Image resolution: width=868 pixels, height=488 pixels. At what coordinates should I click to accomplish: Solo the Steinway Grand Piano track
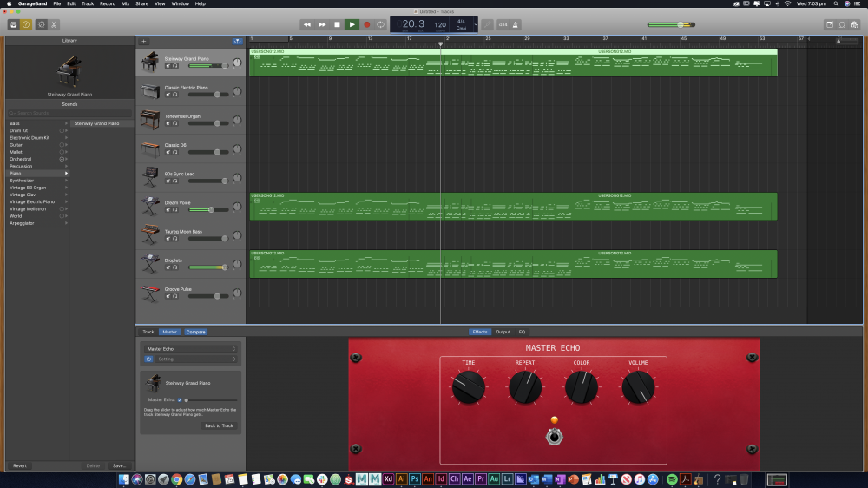pyautogui.click(x=175, y=66)
